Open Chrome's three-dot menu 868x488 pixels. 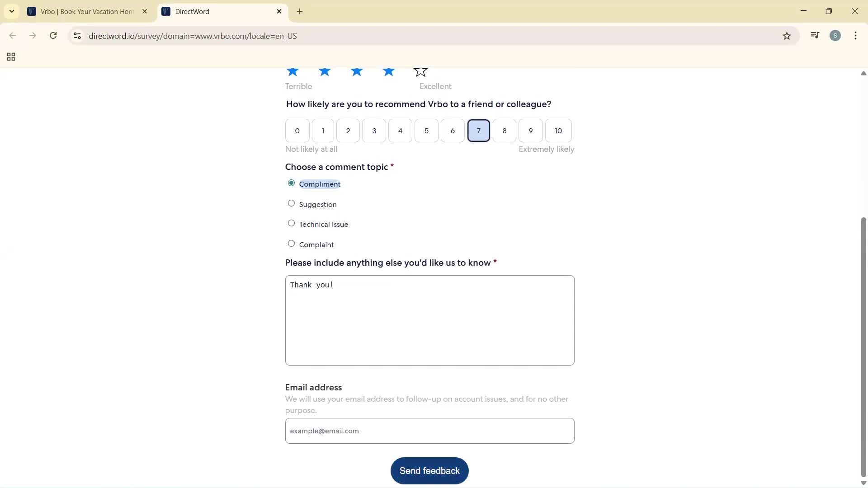(855, 36)
